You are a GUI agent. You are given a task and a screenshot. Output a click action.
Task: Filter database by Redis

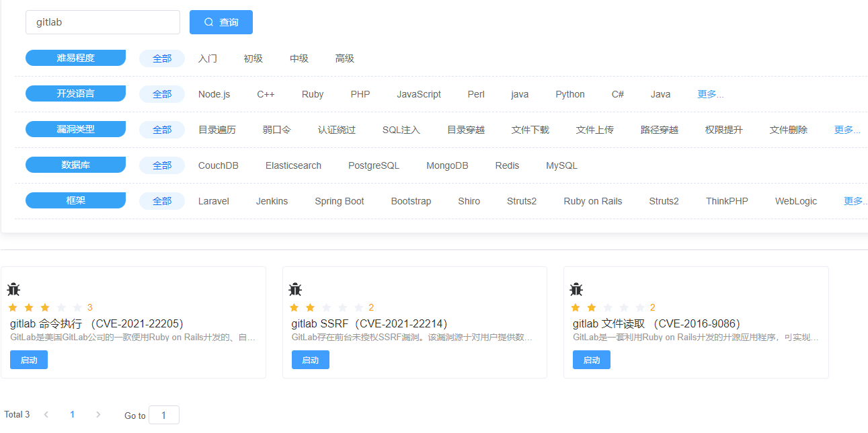click(x=507, y=165)
